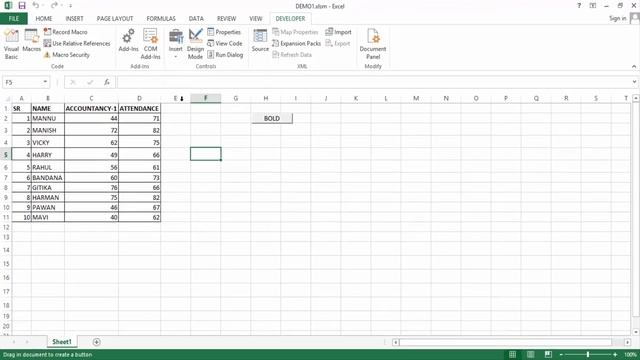
Task: Switch to the INSERT tab
Action: pyautogui.click(x=74, y=19)
